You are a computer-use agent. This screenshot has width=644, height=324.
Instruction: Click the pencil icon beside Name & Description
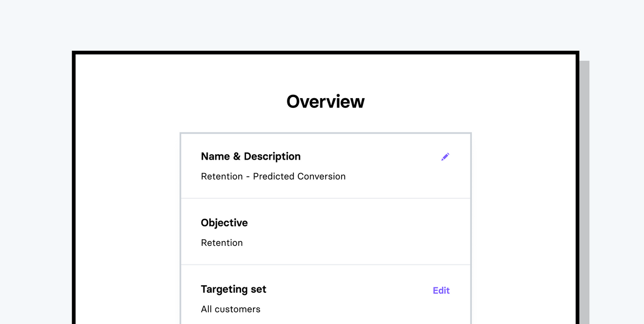(445, 157)
